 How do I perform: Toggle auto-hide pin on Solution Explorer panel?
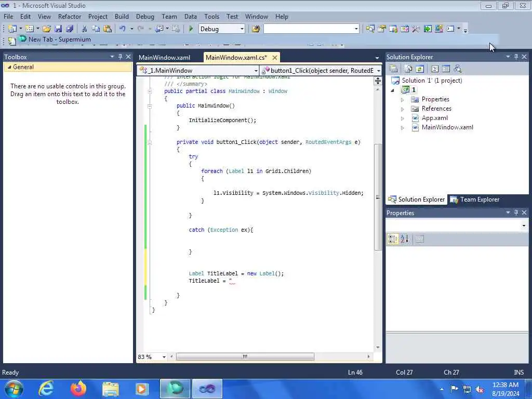point(516,57)
